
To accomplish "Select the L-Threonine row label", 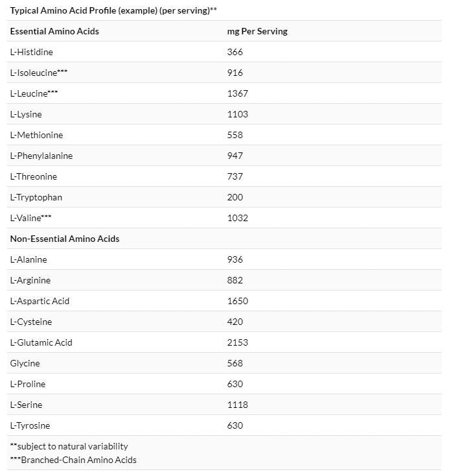I will (x=34, y=176).
